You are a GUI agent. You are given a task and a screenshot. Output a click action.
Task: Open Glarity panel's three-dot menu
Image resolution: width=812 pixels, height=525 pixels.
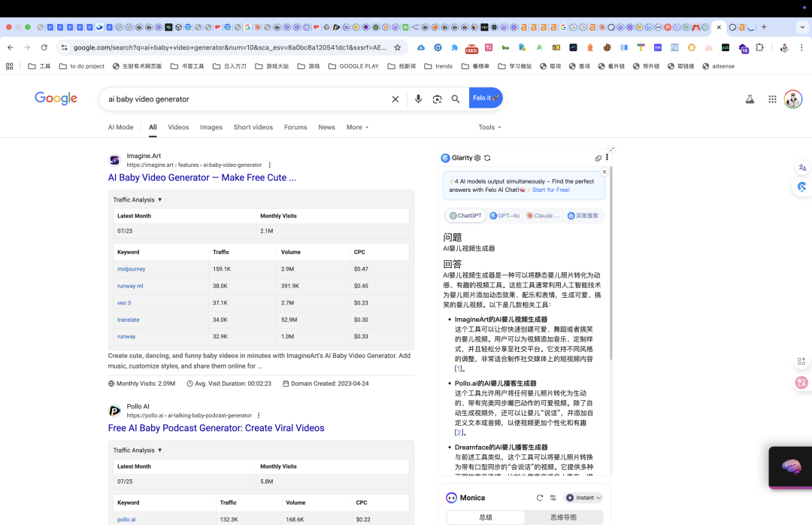pyautogui.click(x=607, y=157)
